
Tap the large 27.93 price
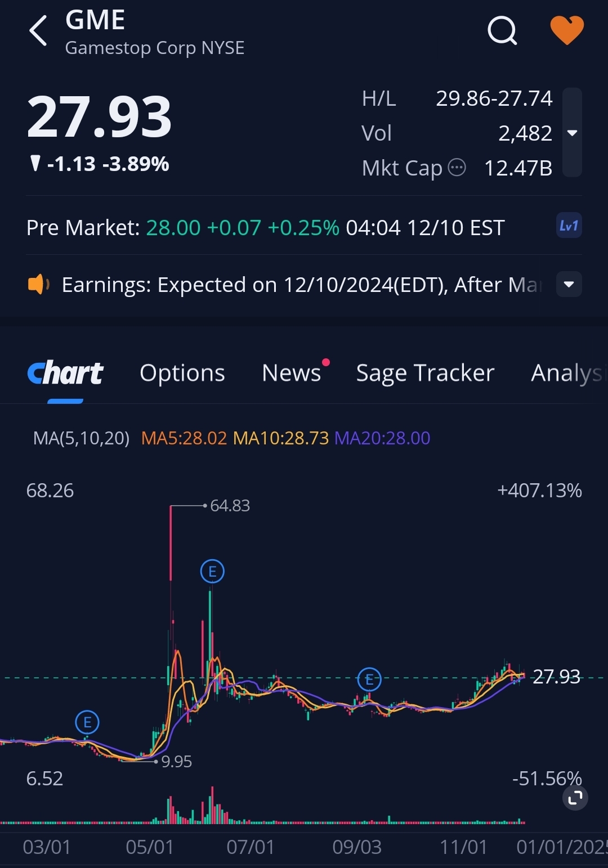(x=99, y=117)
